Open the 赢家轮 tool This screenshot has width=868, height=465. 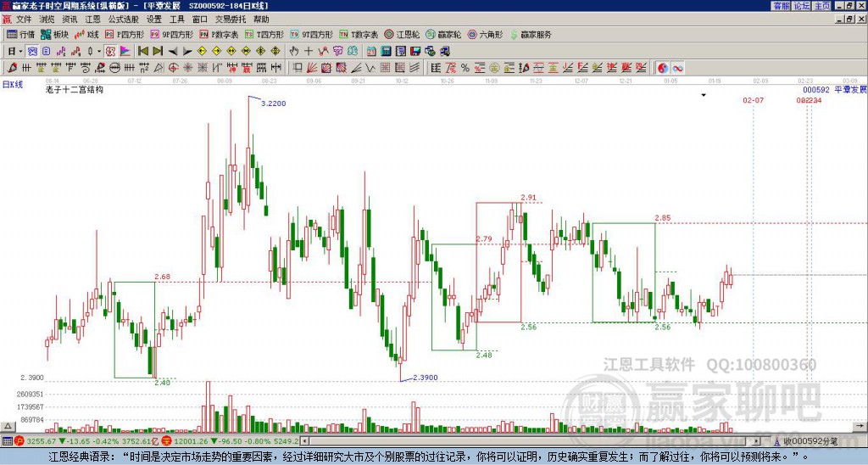443,34
